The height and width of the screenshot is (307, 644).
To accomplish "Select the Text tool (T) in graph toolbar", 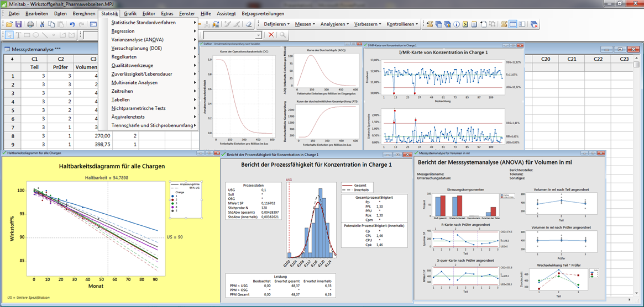I will coord(18,35).
